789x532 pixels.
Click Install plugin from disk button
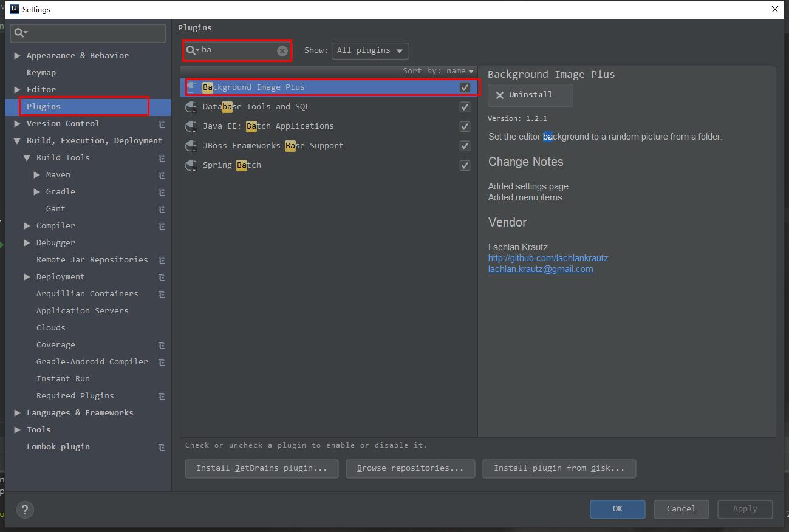coord(559,468)
